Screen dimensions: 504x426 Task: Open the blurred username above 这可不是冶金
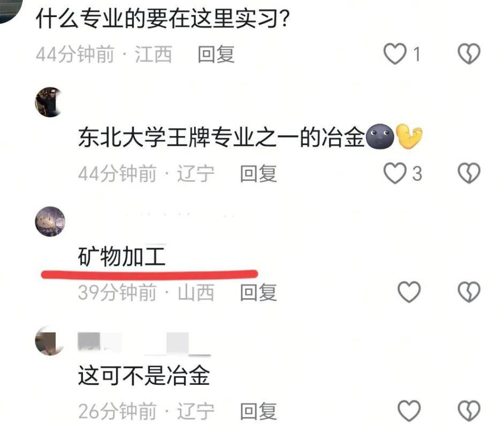pos(144,344)
